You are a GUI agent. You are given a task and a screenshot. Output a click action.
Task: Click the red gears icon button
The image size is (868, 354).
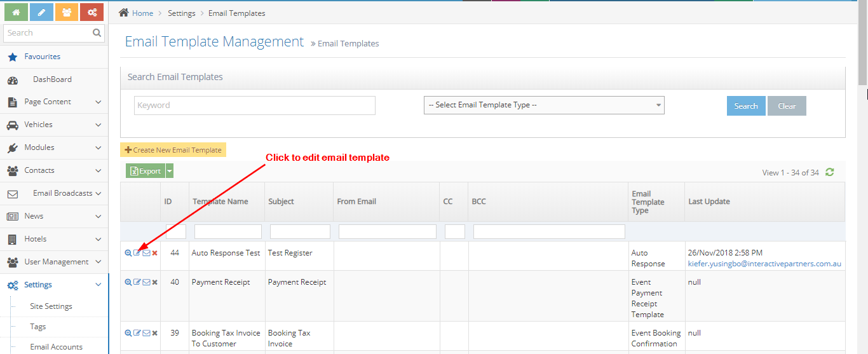click(92, 12)
